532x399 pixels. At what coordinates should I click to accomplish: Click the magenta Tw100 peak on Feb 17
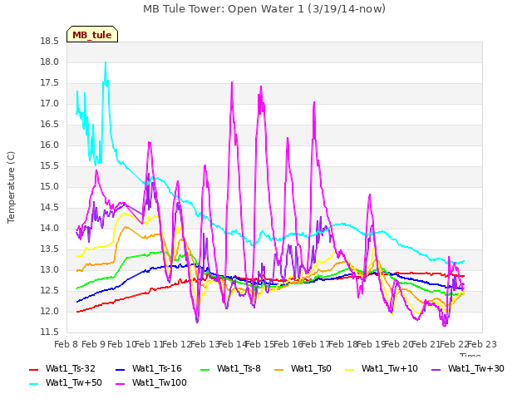click(x=314, y=102)
